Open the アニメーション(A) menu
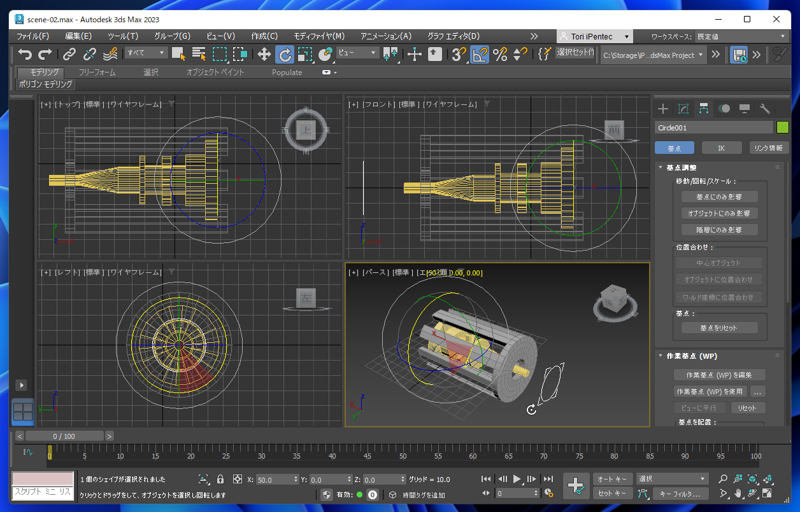The width and height of the screenshot is (800, 512). pyautogui.click(x=386, y=36)
